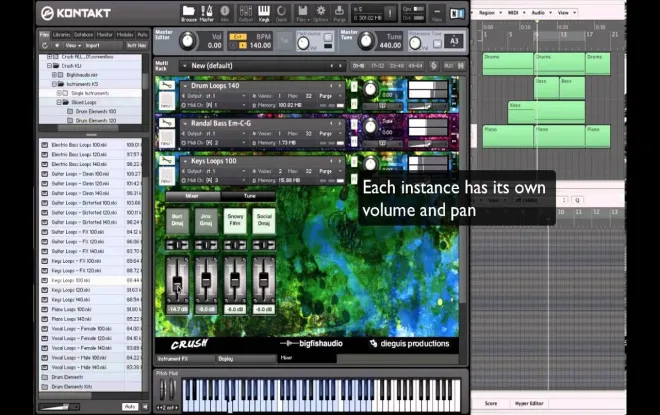660x415 pixels.
Task: Click the NI logo icon
Action: pos(457,13)
